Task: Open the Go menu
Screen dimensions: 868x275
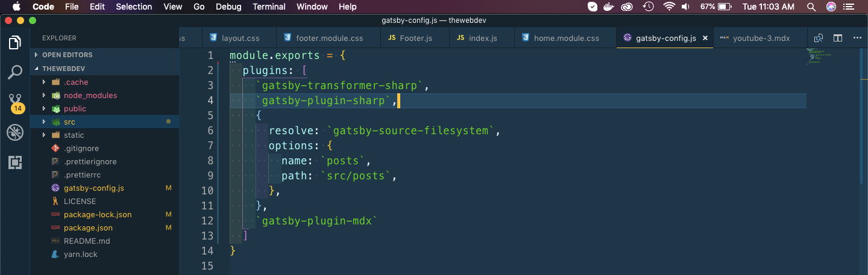Action: pyautogui.click(x=199, y=7)
